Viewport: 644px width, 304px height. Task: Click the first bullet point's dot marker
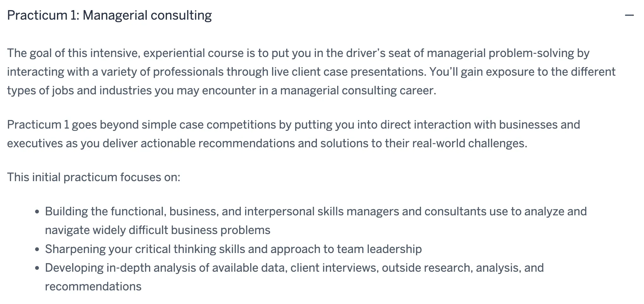pos(37,212)
